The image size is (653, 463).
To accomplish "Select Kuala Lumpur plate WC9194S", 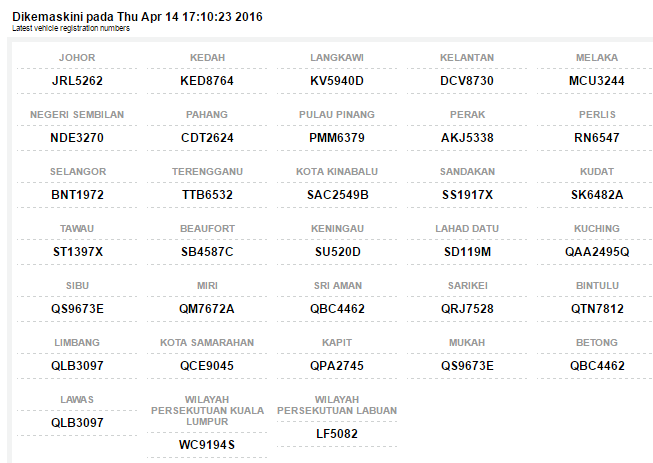I will pos(207,445).
